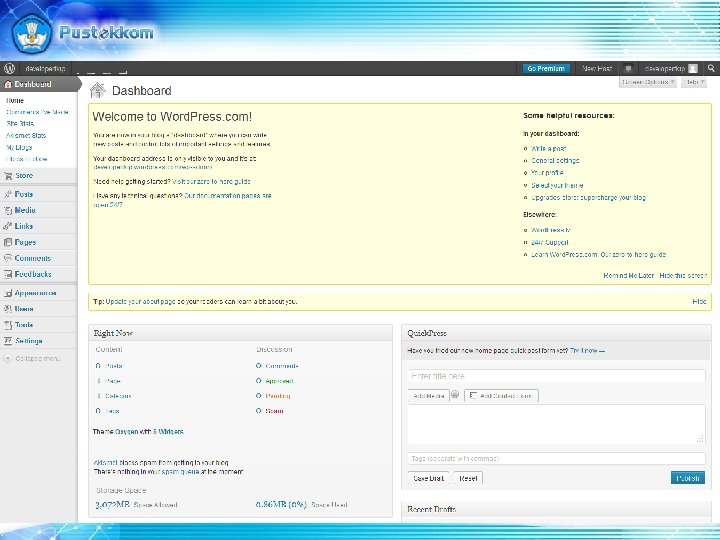Hide the about page tip
The height and width of the screenshot is (540, 720).
pos(699,302)
